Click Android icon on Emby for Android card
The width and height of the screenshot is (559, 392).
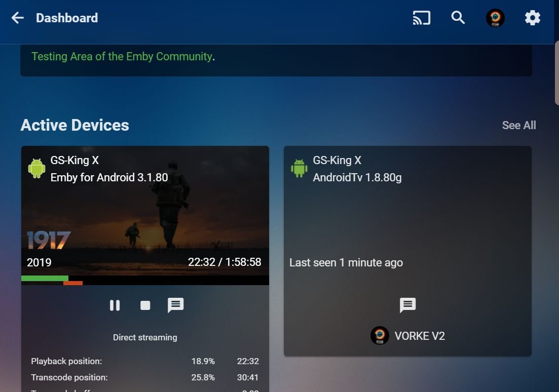[36, 169]
